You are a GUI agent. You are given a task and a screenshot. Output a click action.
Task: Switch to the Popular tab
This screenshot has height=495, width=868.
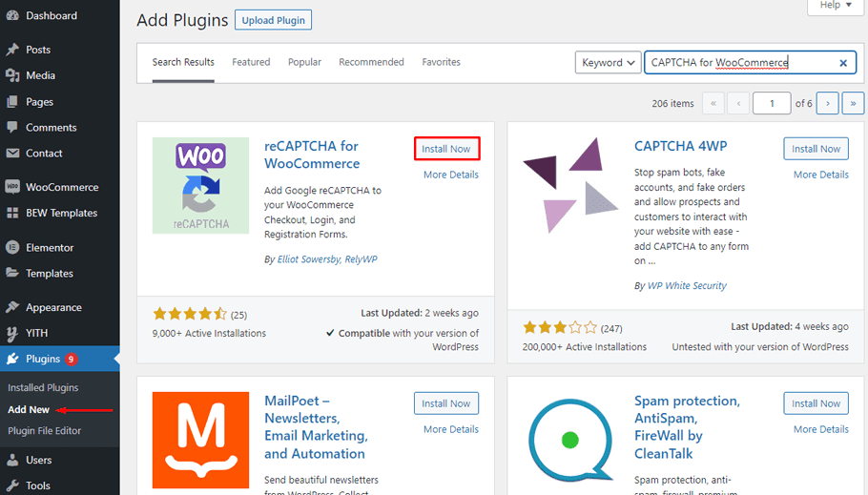(304, 62)
